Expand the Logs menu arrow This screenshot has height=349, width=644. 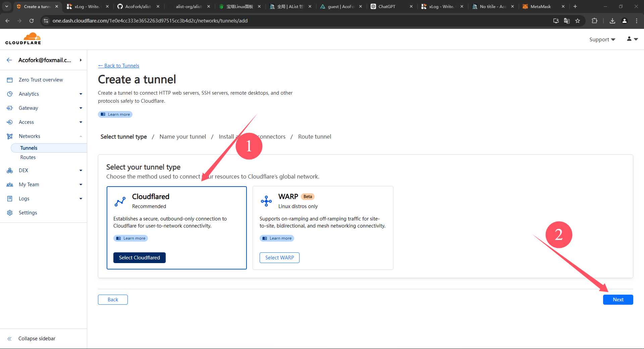point(81,199)
